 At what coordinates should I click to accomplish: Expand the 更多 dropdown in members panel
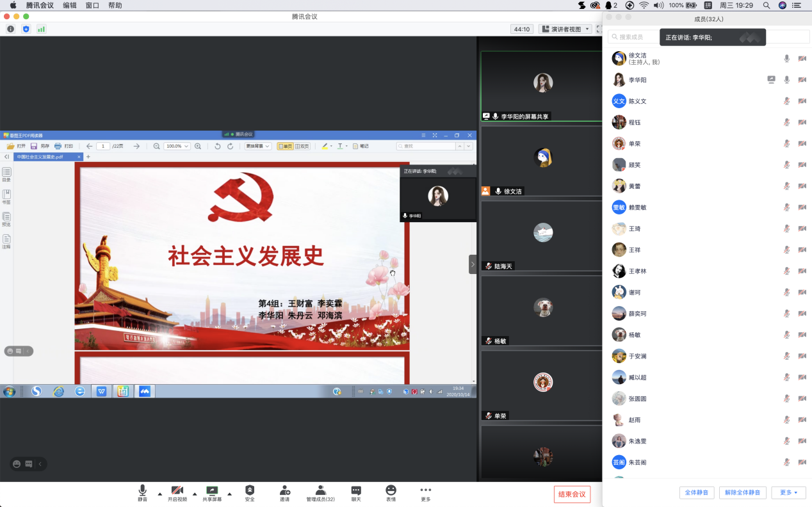click(788, 492)
